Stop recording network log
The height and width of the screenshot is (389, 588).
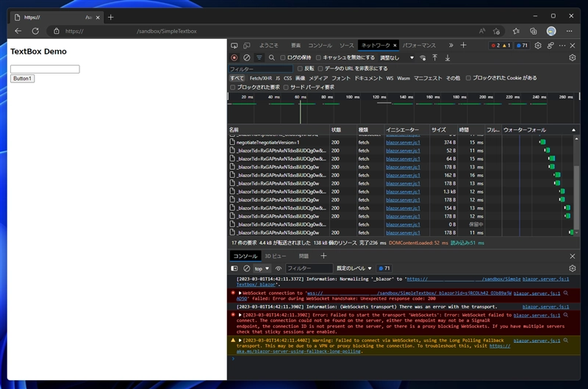(234, 58)
